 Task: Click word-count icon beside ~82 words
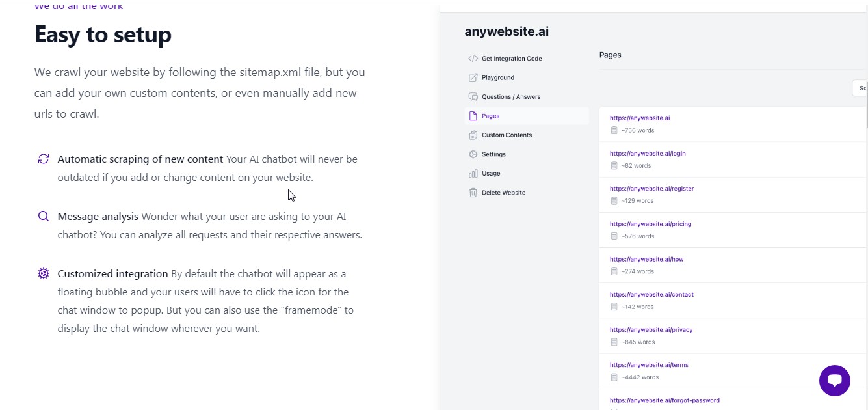pos(614,165)
